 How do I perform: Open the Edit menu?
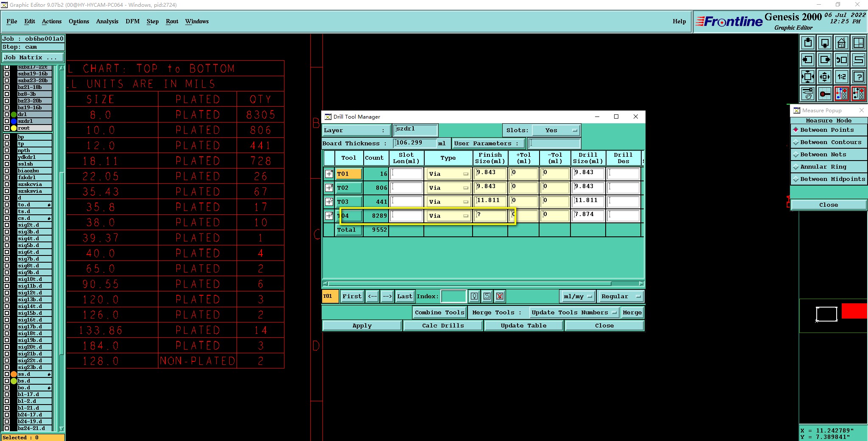(x=30, y=21)
